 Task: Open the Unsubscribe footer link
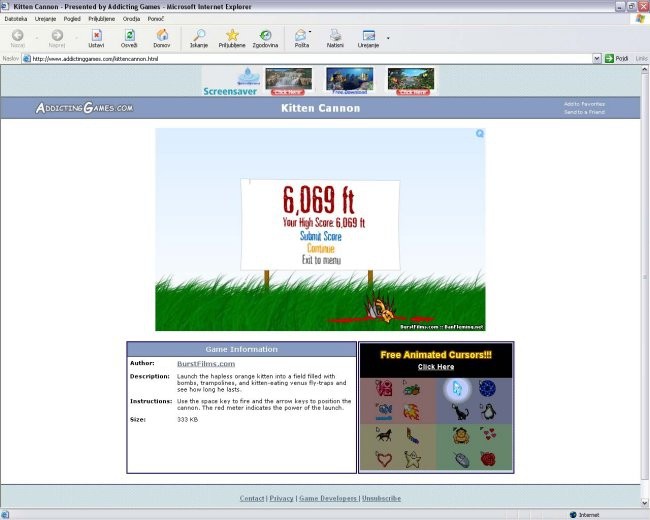coord(381,498)
